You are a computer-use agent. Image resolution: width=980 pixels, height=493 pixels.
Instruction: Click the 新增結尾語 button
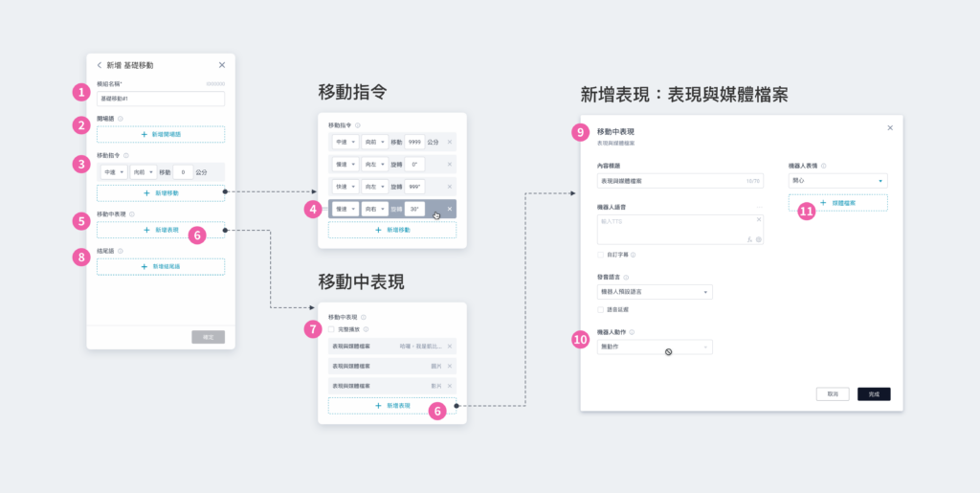click(161, 267)
